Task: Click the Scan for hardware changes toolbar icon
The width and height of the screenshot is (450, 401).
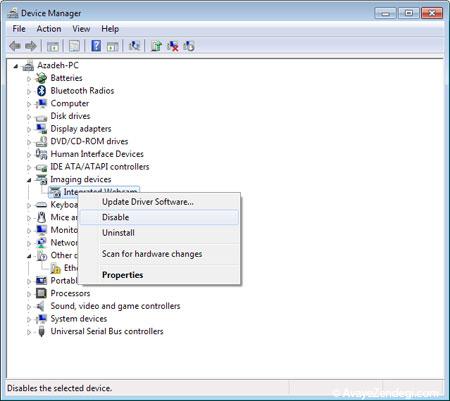Action: coord(134,46)
